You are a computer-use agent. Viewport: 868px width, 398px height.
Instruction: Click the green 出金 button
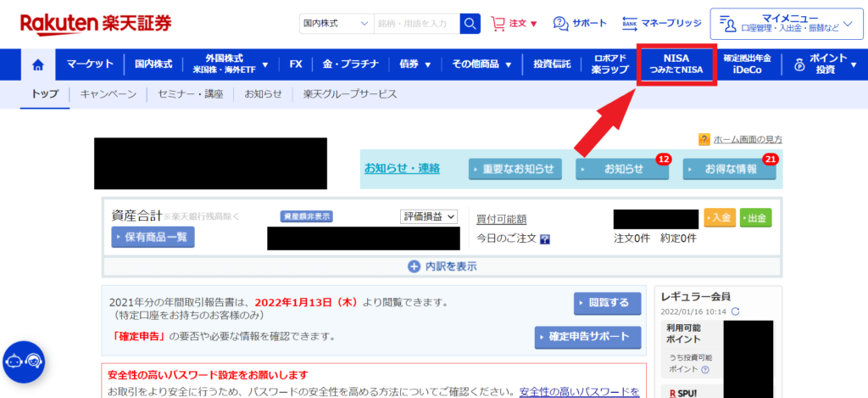tap(755, 218)
